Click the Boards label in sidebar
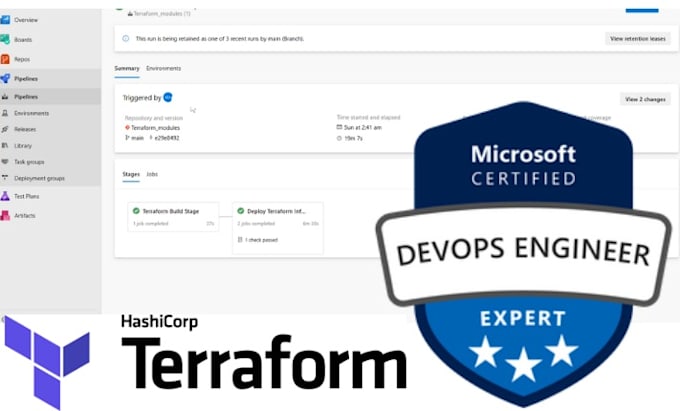 [x=23, y=39]
